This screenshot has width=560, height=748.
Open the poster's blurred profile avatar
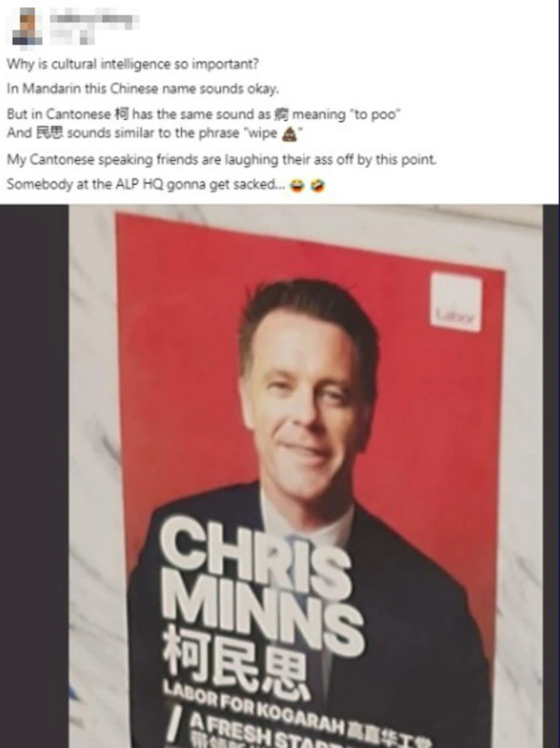[27, 27]
